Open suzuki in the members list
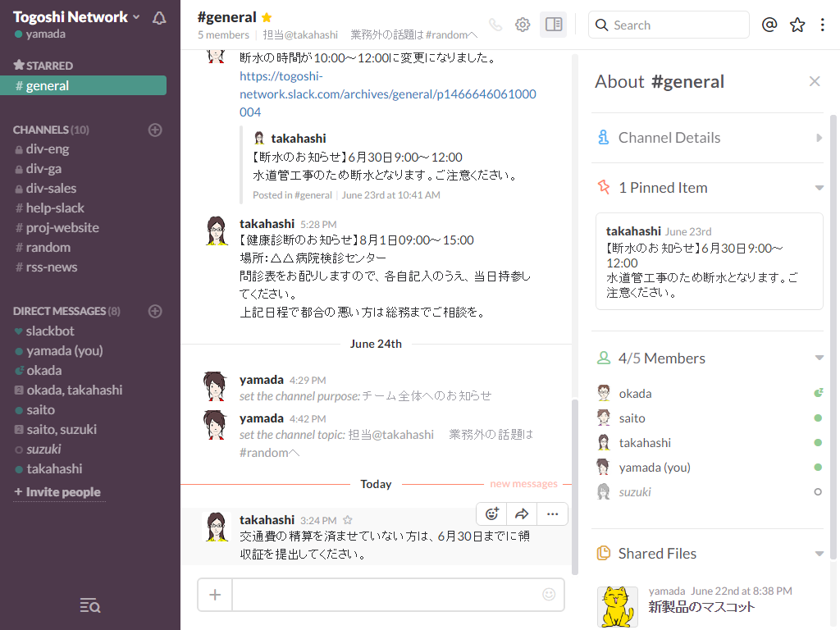The image size is (840, 630). (x=710, y=492)
